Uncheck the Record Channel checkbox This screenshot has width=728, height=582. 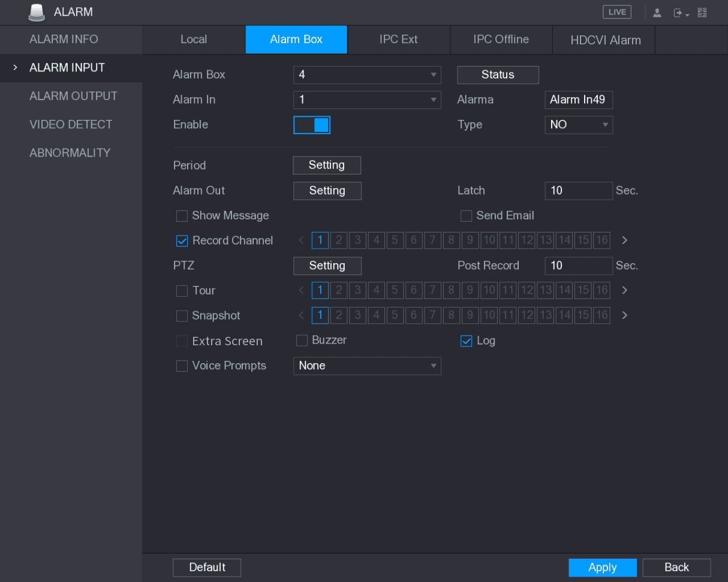(x=182, y=241)
